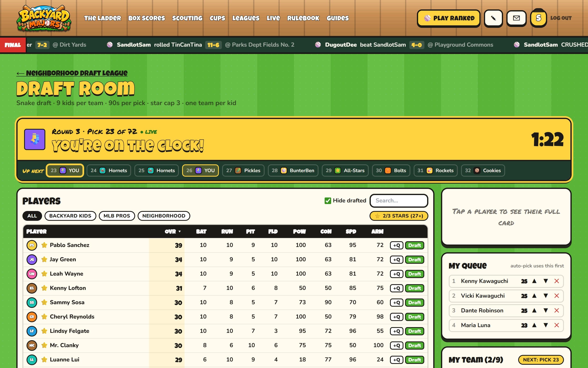
Task: Move Vicki Kawaguchi up in queue
Action: pos(534,296)
